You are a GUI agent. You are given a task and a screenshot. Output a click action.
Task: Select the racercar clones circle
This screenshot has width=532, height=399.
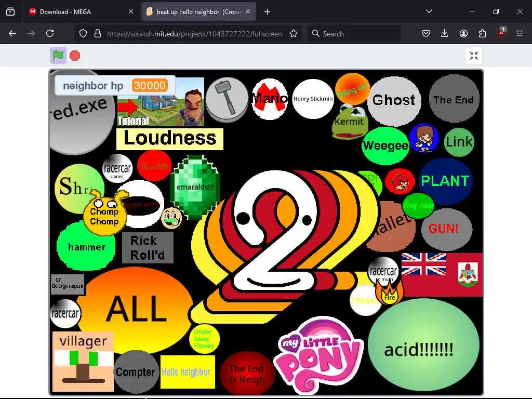point(117,169)
